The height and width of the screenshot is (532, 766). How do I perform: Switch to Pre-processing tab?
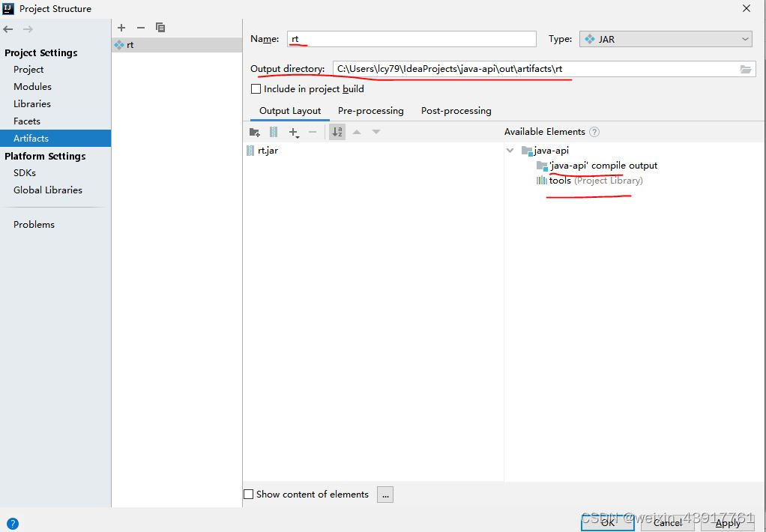371,111
